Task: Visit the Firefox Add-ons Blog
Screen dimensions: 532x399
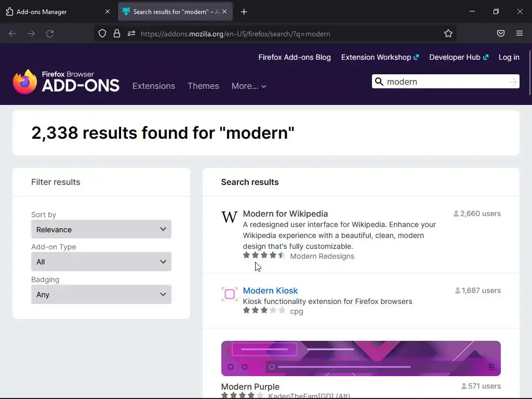Action: (295, 57)
